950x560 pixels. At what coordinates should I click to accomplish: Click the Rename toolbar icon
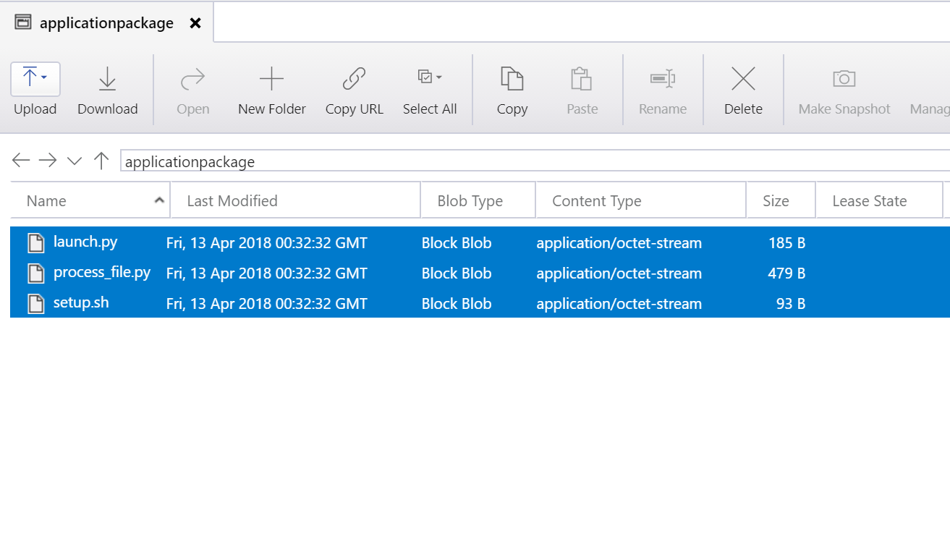pos(662,78)
